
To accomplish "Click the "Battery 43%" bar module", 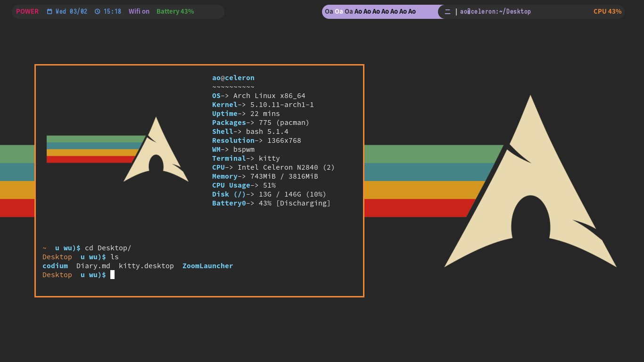I will (175, 11).
